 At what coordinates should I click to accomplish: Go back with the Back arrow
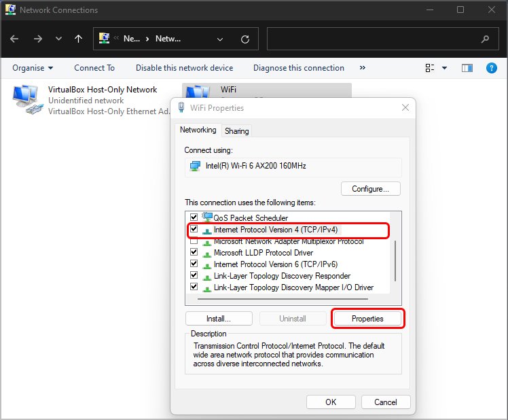point(14,39)
